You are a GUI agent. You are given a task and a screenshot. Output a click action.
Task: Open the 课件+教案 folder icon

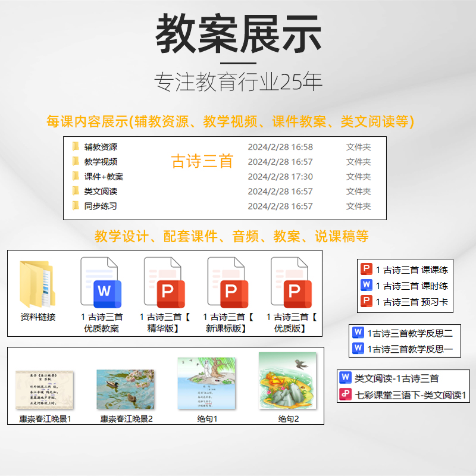76,176
